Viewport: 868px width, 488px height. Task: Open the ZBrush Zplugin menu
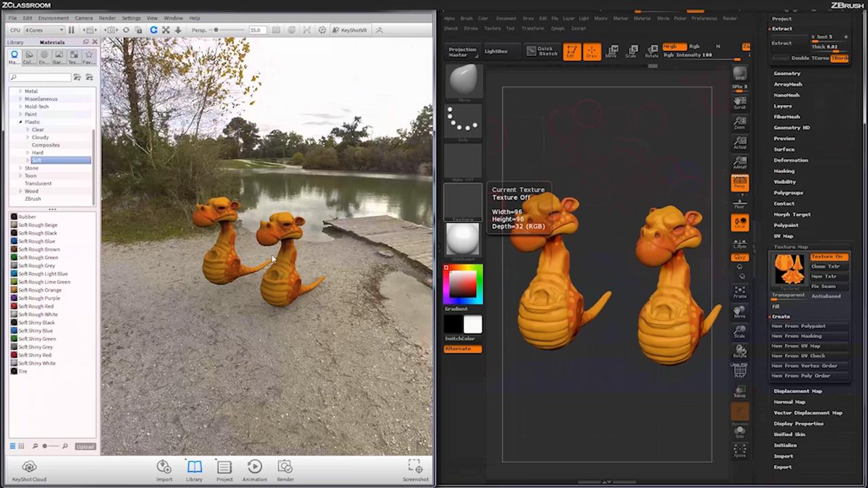557,28
